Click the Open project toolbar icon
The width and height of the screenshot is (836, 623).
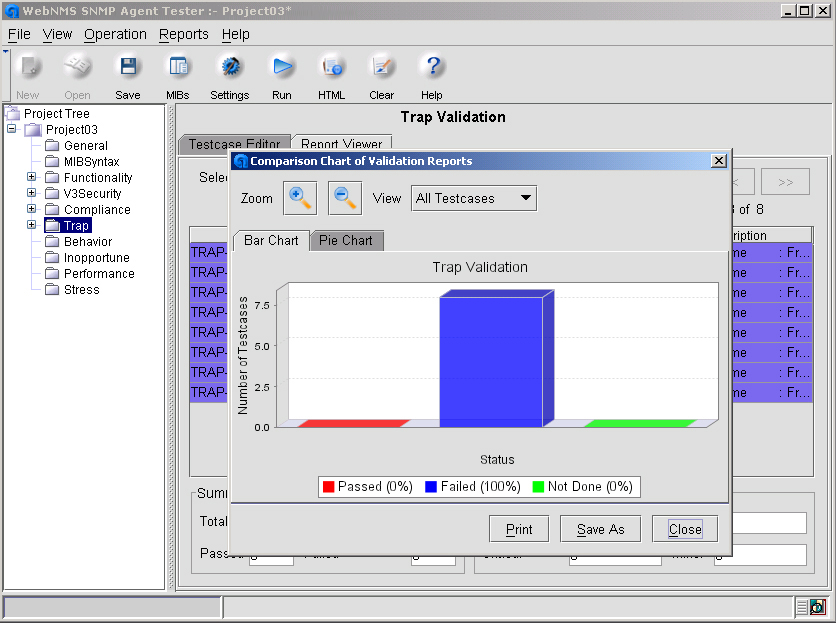[77, 67]
